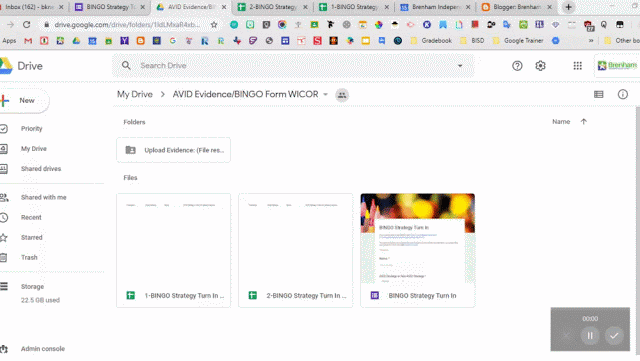
Task: Switch to list layout view
Action: [x=599, y=94]
